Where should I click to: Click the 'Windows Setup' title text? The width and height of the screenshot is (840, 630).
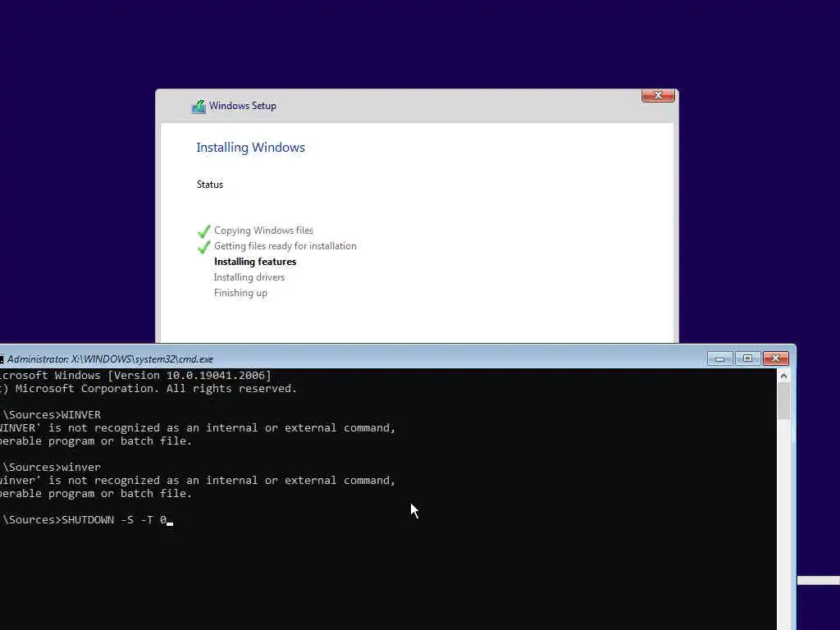coord(243,106)
